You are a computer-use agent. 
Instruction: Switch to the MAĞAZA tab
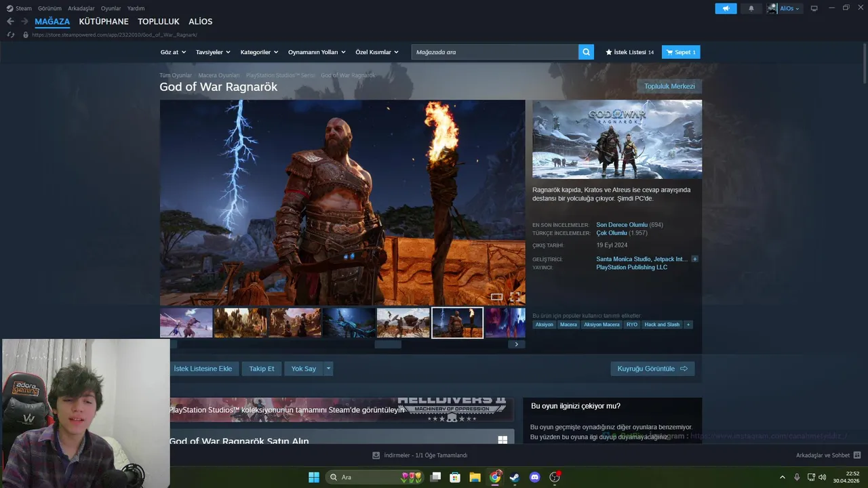tap(52, 22)
